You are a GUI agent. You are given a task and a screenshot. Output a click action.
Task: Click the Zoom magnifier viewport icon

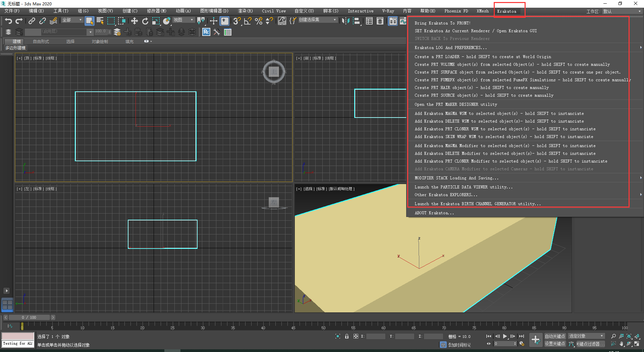pos(613,336)
